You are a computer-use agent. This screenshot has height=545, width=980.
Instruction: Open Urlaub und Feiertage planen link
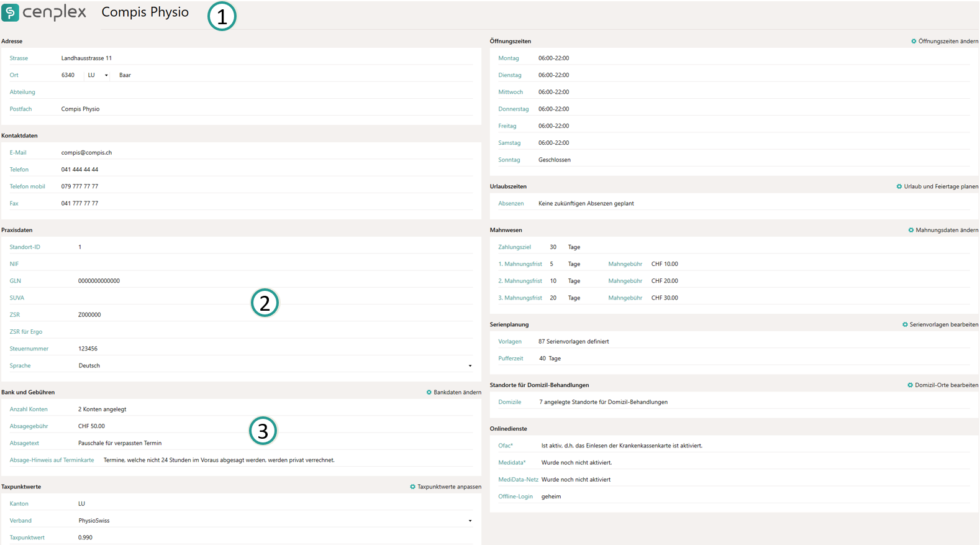pyautogui.click(x=940, y=186)
